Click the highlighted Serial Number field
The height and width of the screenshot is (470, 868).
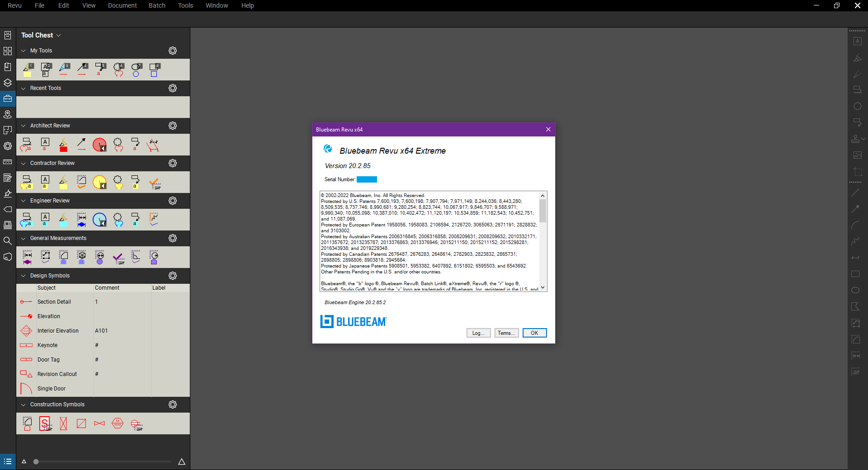pos(367,179)
